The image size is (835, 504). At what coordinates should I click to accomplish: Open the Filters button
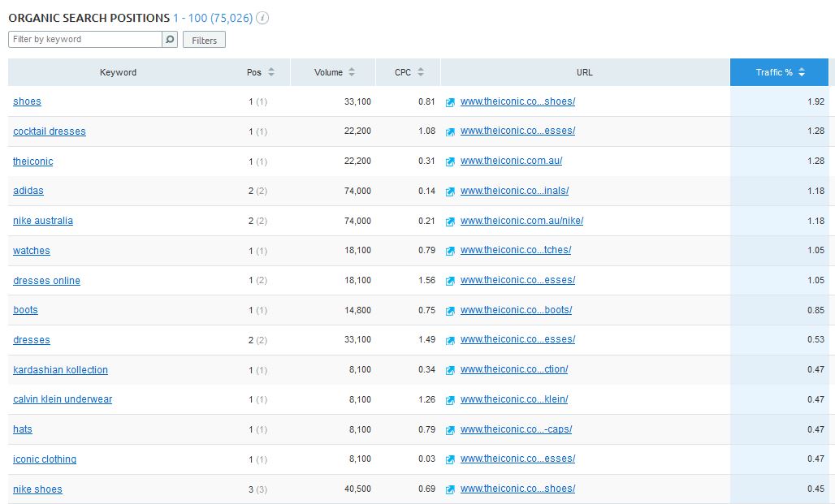tap(204, 40)
